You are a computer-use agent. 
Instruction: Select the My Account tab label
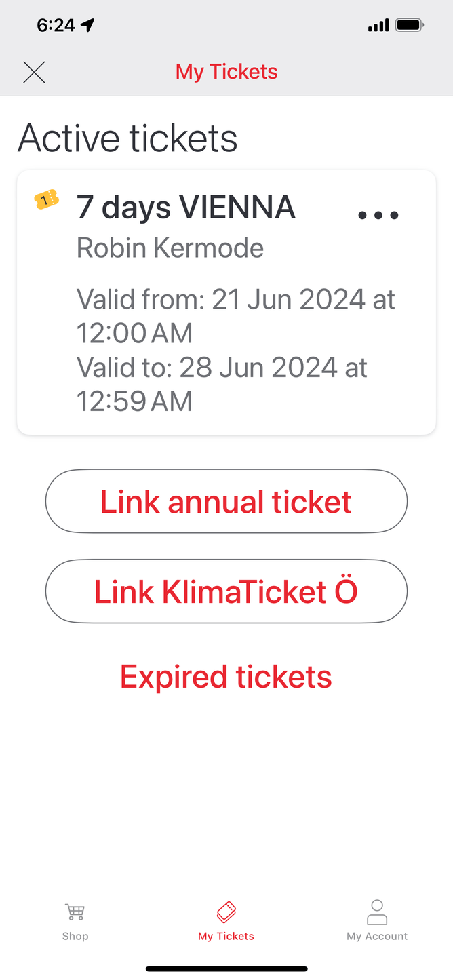(x=377, y=936)
